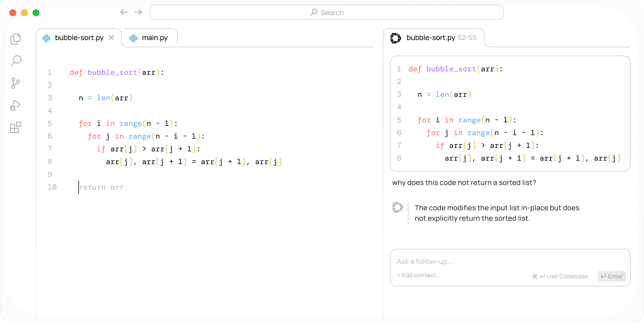Open Source Control branch icon
Screen dimensions: 644x323
15,83
